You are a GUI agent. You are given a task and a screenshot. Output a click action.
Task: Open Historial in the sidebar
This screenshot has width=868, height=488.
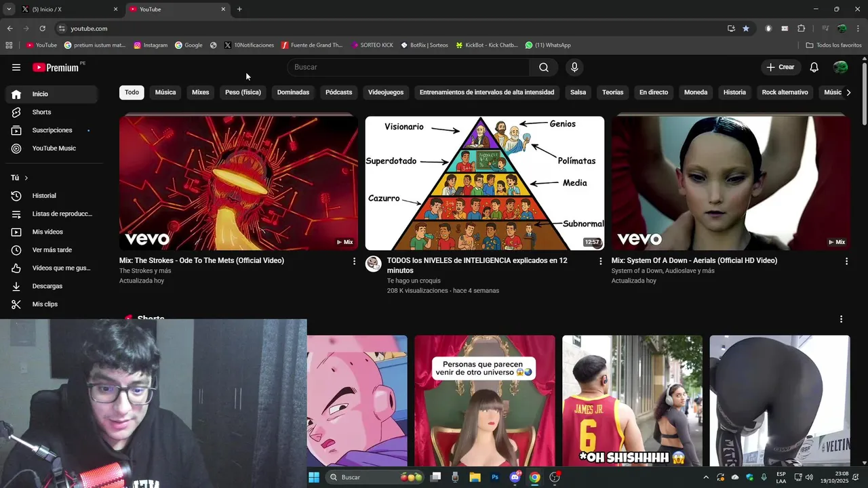click(52, 196)
